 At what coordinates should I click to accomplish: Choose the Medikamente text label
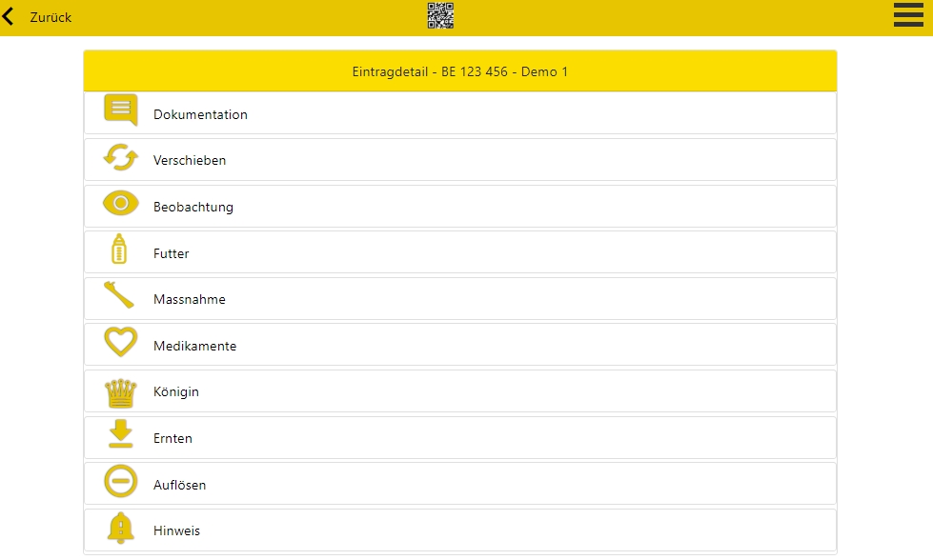[x=194, y=346]
